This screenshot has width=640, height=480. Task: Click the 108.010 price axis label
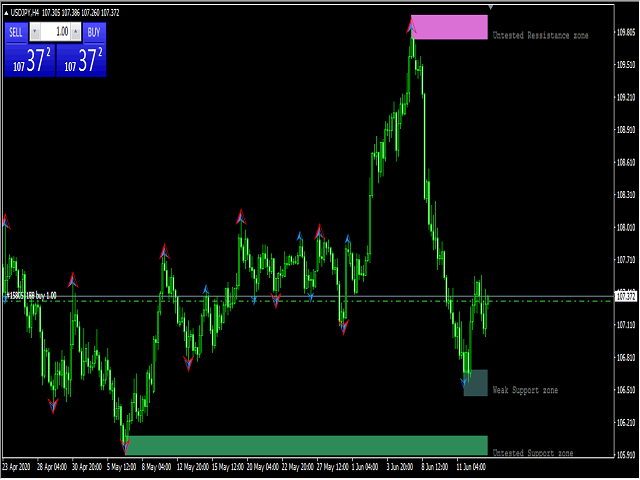click(x=625, y=227)
